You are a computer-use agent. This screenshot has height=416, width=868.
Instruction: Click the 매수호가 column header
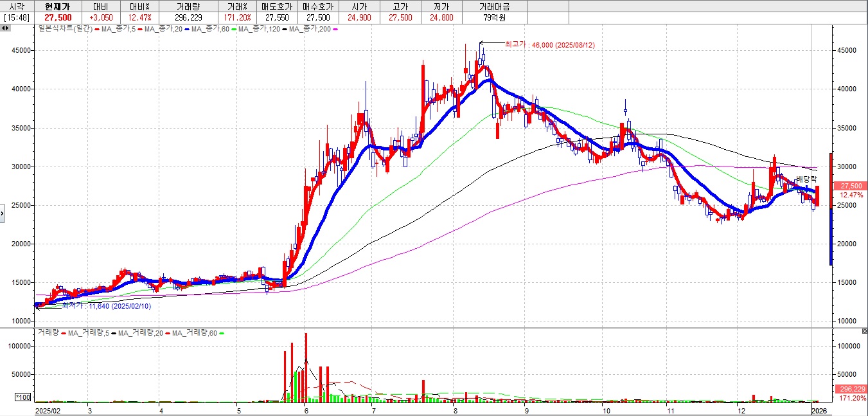pyautogui.click(x=318, y=6)
